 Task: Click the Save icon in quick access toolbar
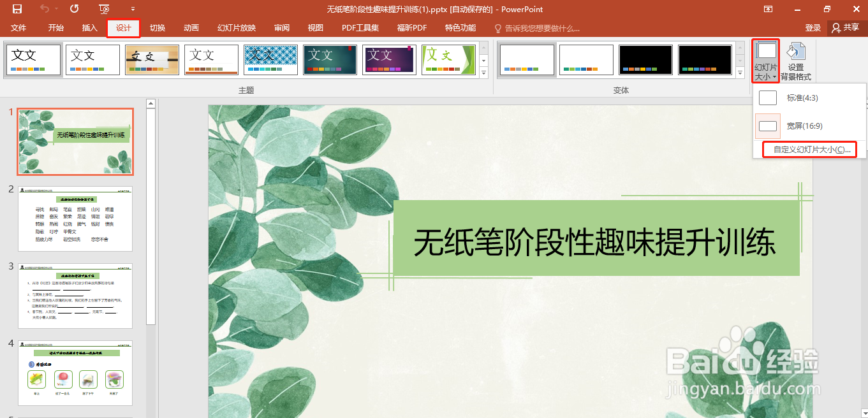pyautogui.click(x=17, y=9)
